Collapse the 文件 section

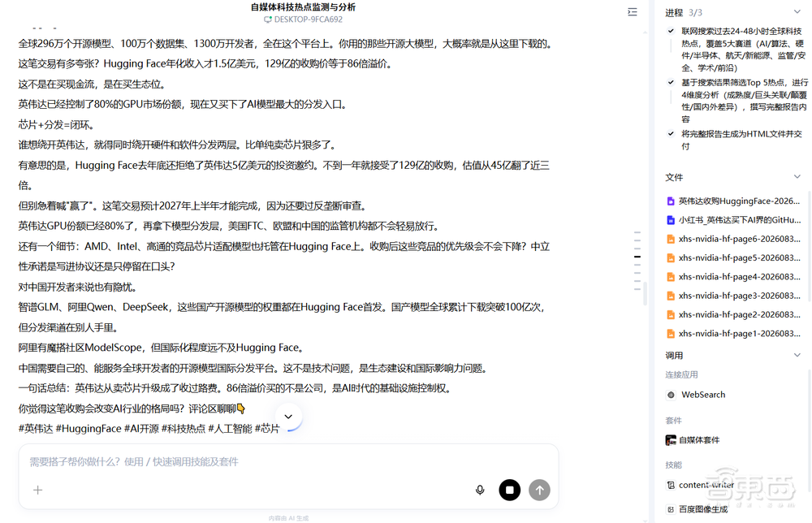[797, 177]
